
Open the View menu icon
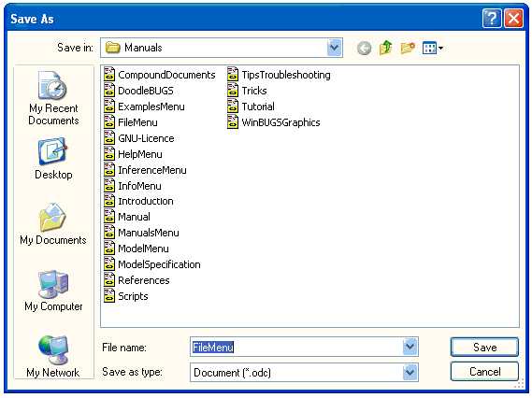[433, 48]
